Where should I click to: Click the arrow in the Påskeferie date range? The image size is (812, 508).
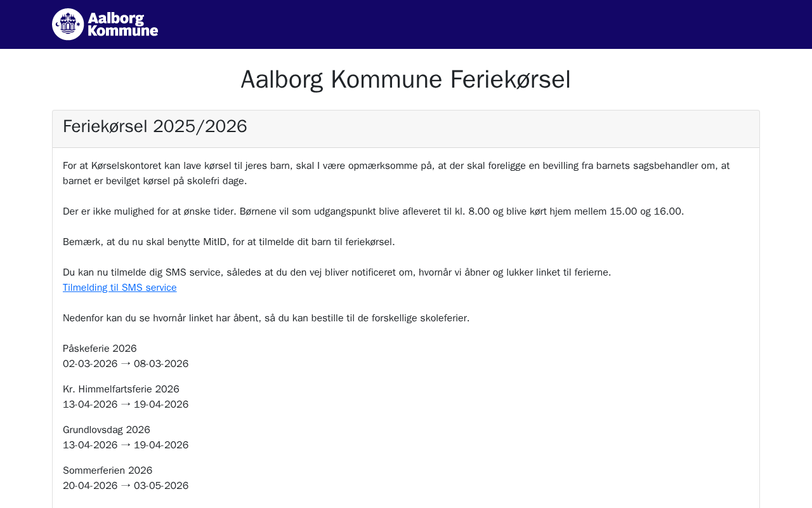(126, 363)
